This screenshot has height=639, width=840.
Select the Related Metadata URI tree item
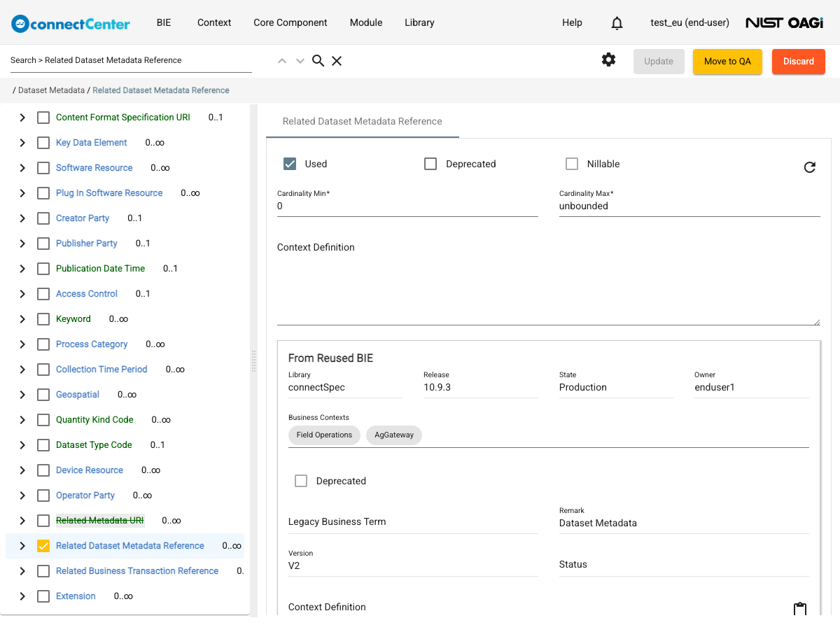[x=100, y=521]
